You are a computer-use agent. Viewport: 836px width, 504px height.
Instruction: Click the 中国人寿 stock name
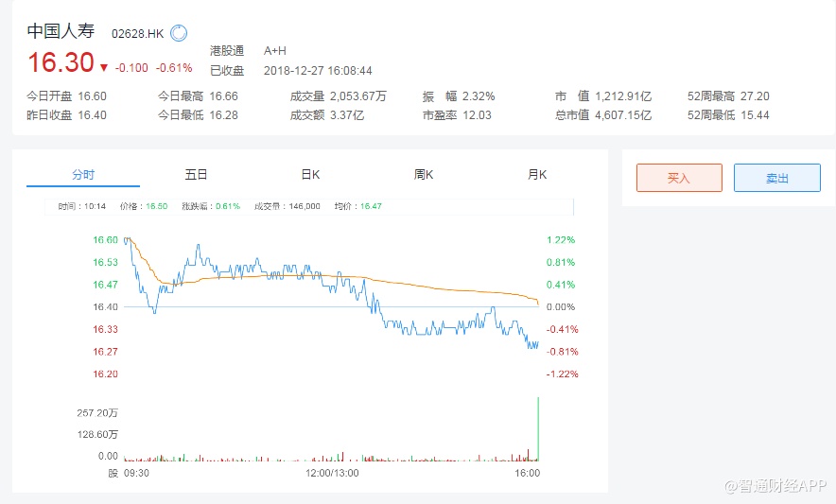[x=61, y=31]
